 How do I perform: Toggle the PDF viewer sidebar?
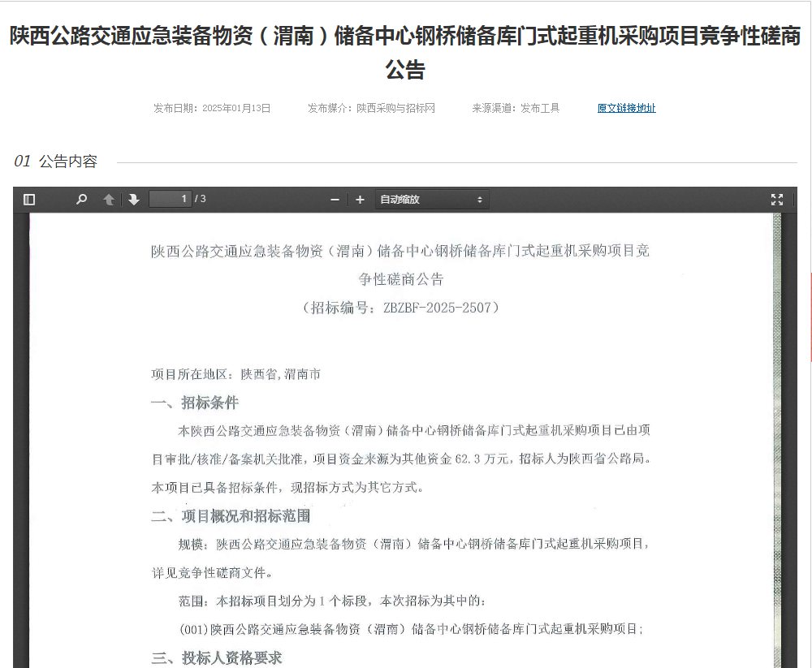point(29,200)
